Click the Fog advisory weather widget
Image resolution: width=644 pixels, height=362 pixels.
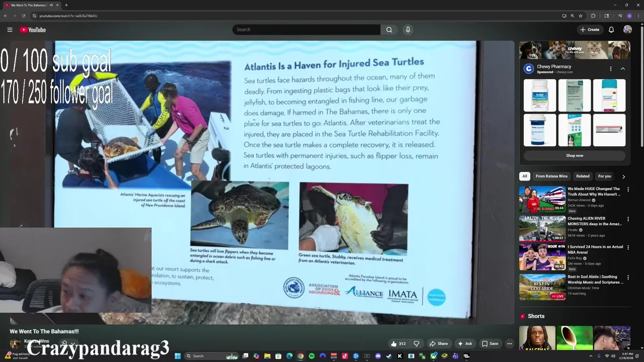(17, 356)
